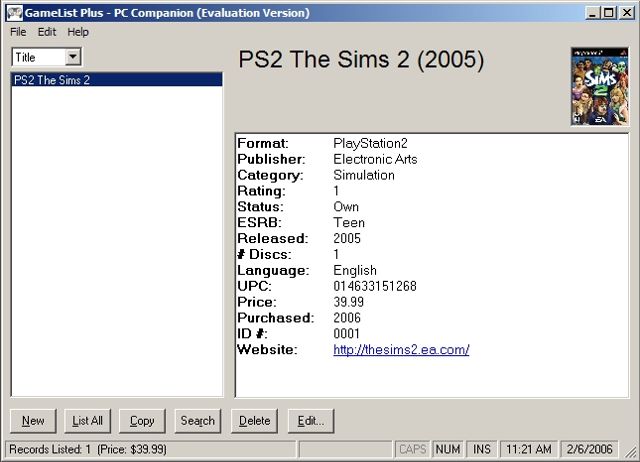Image resolution: width=640 pixels, height=462 pixels.
Task: Expand the Title sort dropdown arrow
Action: click(73, 57)
